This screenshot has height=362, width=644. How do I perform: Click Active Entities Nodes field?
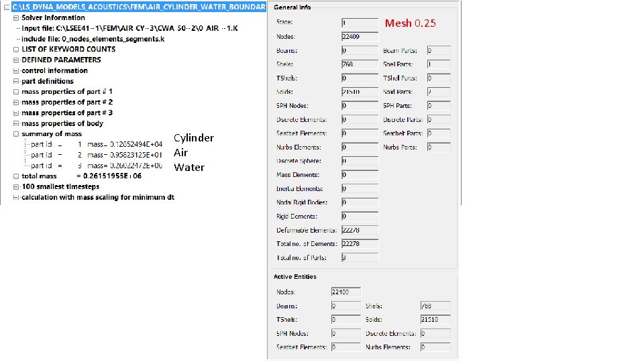pos(346,292)
